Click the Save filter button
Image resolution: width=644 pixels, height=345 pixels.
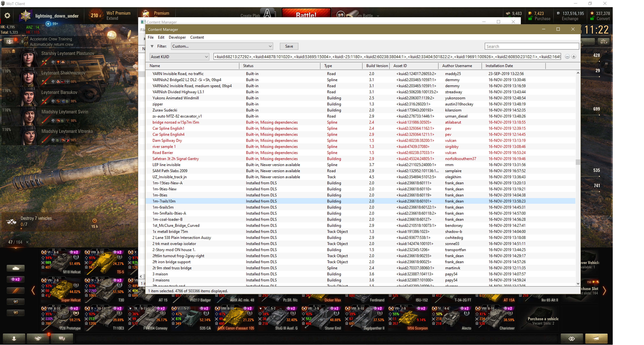tap(289, 46)
